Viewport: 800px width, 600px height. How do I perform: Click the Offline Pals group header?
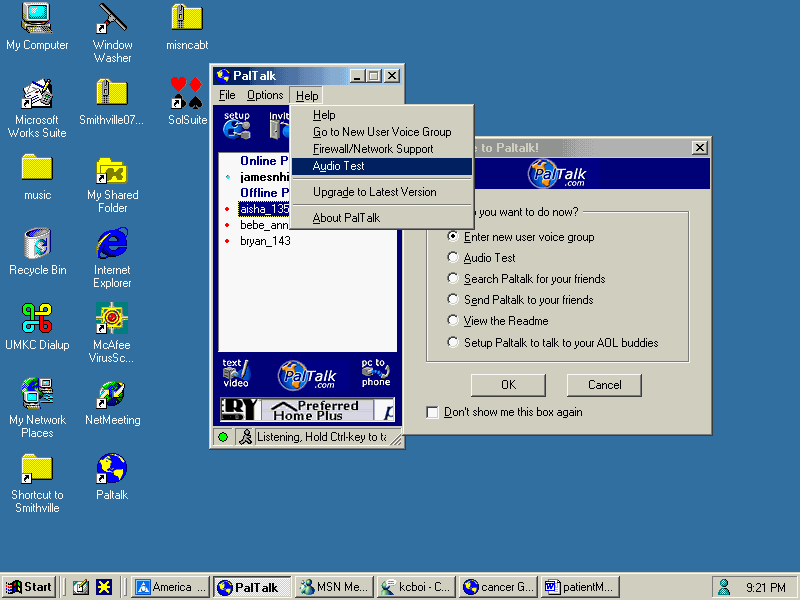tap(264, 193)
